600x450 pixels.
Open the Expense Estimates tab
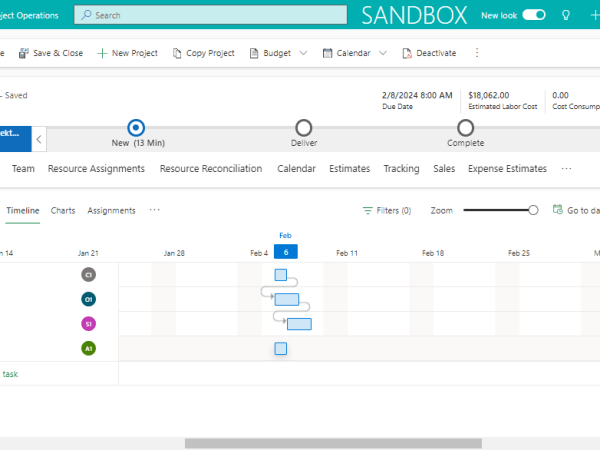click(507, 169)
